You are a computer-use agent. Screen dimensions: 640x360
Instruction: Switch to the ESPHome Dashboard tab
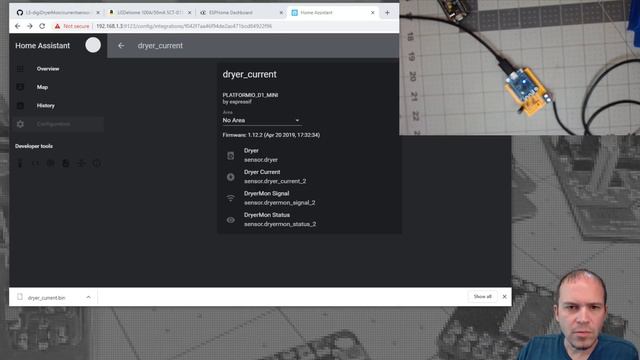[x=241, y=13]
